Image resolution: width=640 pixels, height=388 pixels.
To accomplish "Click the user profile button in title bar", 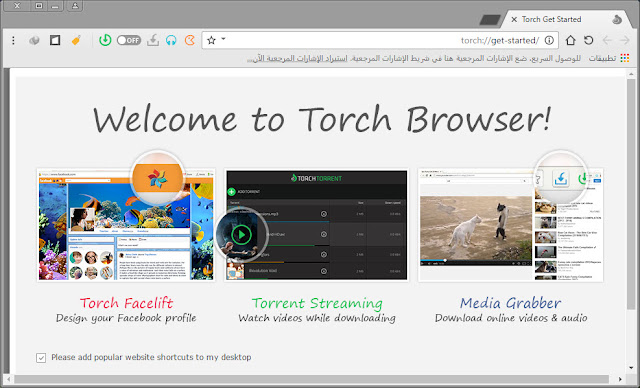I will 75,6.
